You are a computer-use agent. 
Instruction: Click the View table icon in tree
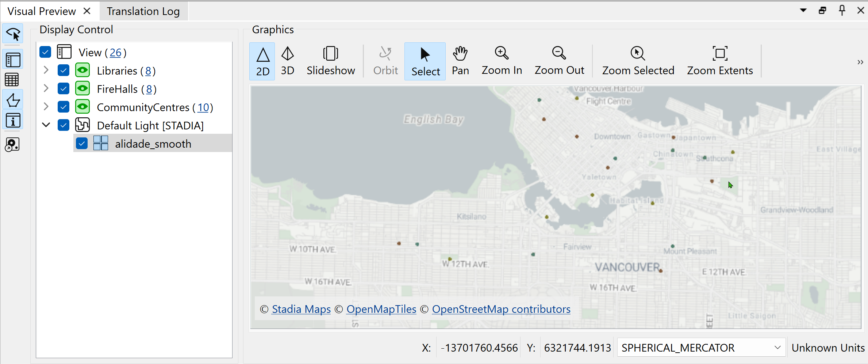click(64, 52)
